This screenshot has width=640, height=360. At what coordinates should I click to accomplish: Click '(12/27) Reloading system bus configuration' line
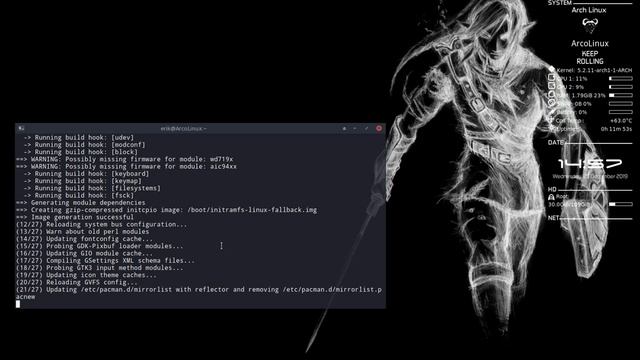click(101, 224)
